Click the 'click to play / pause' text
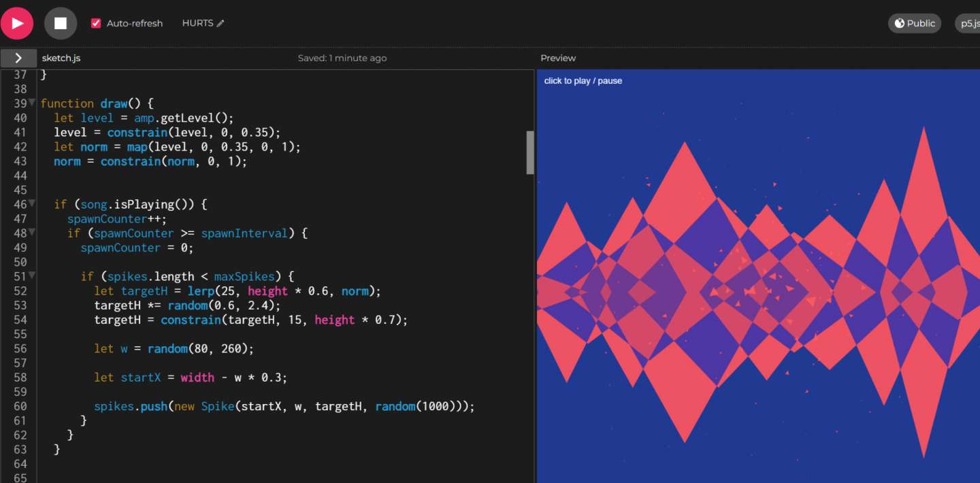Image resolution: width=980 pixels, height=483 pixels. [583, 80]
